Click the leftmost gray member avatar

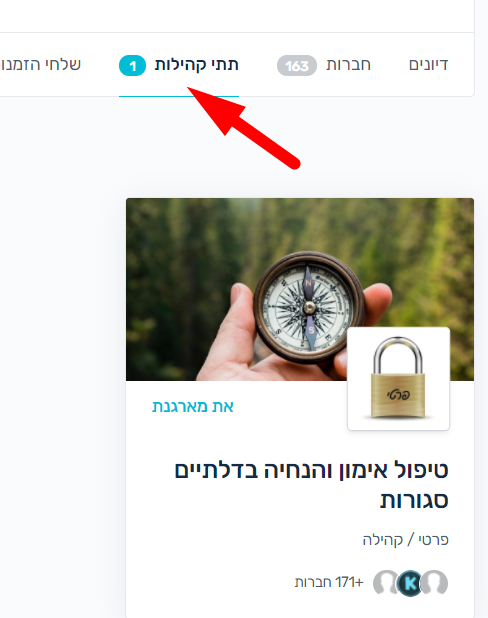click(385, 583)
